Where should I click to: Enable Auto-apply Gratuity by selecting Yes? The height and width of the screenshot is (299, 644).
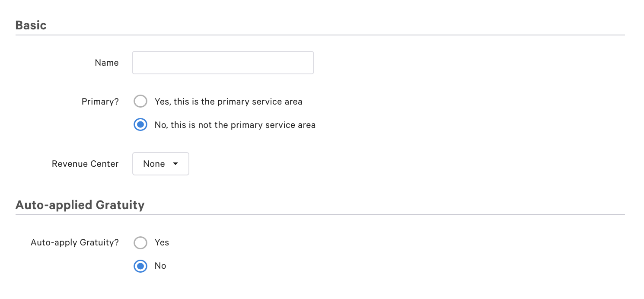pyautogui.click(x=140, y=242)
